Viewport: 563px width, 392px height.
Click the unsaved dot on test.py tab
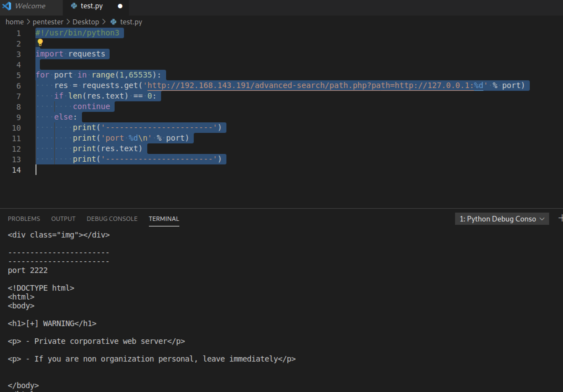click(120, 6)
